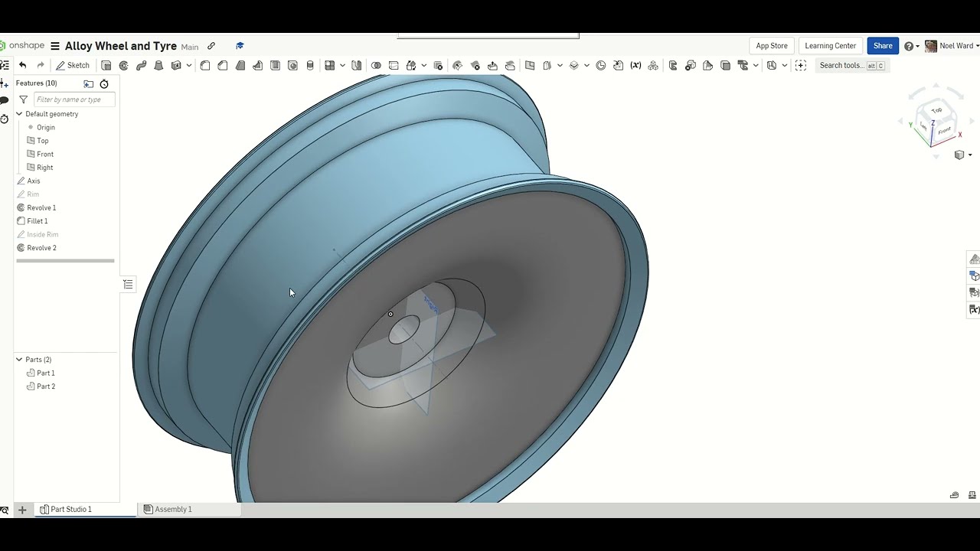Select the Shell tool
The width and height of the screenshot is (980, 551).
pyautogui.click(x=276, y=66)
